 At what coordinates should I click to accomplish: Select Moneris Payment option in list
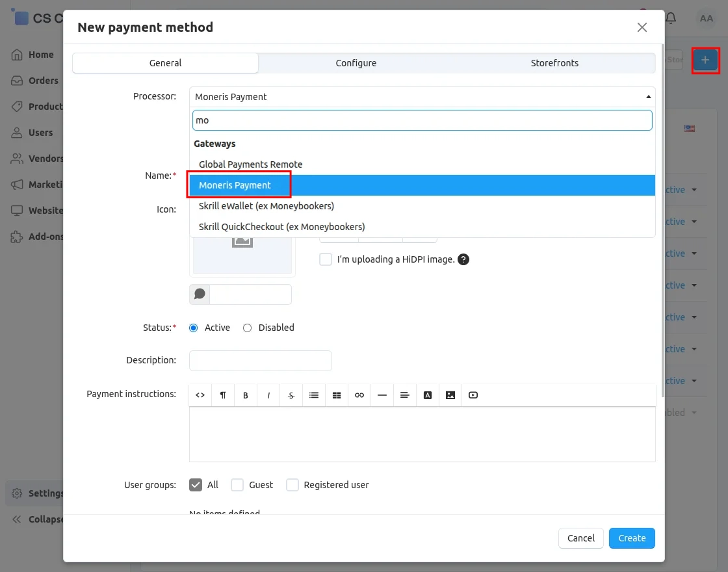pyautogui.click(x=422, y=185)
